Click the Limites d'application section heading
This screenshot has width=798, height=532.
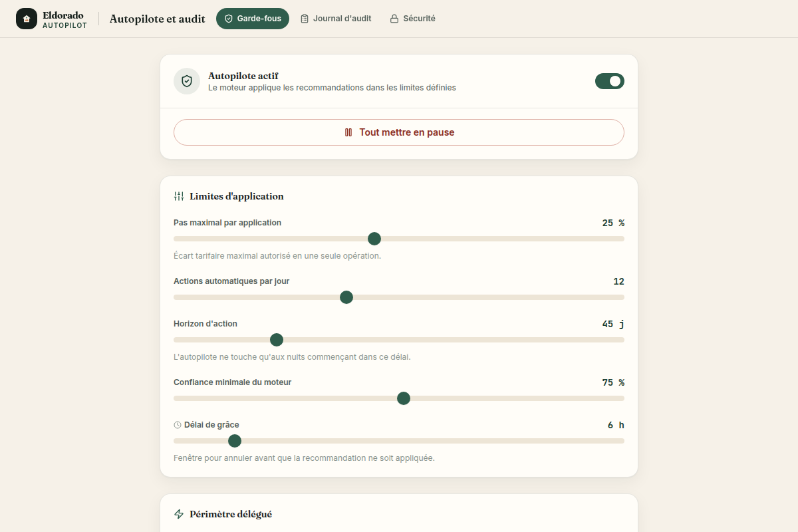tap(237, 196)
